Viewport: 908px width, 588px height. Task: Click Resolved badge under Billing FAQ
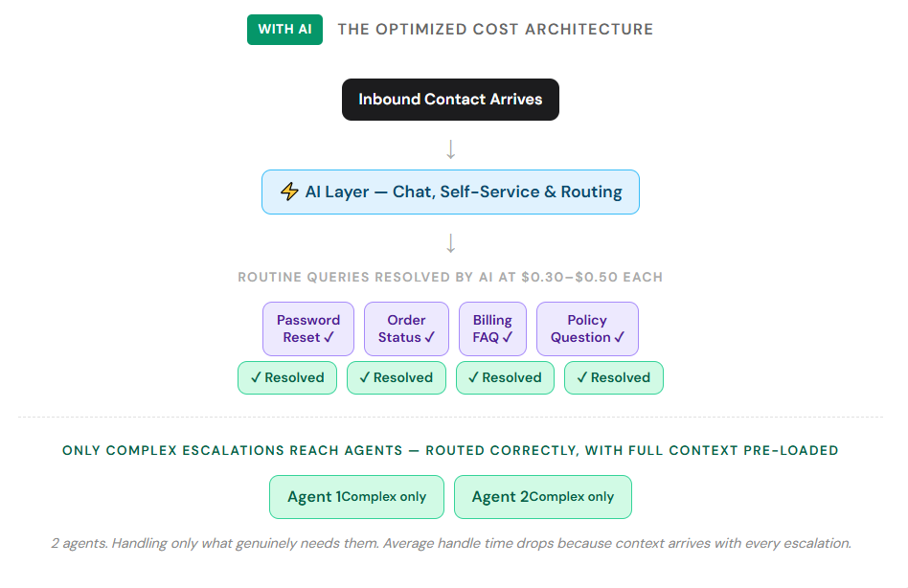point(505,377)
